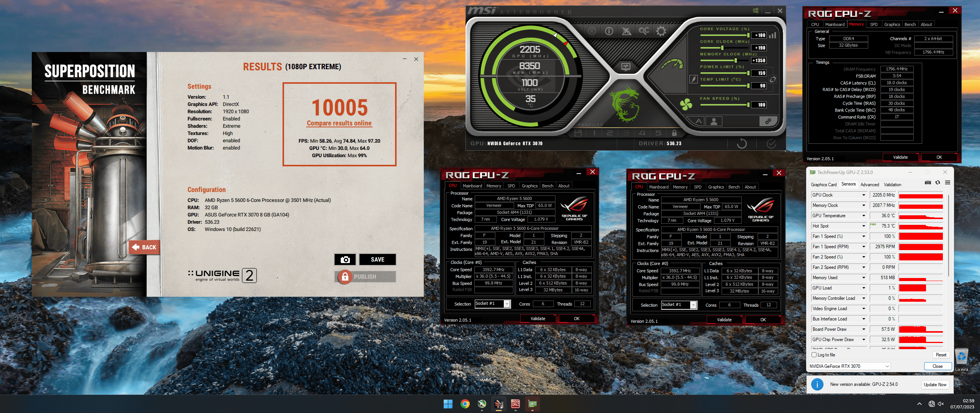980x413 pixels.
Task: Apply Afterburner settings with checkmark icon
Action: click(x=771, y=143)
